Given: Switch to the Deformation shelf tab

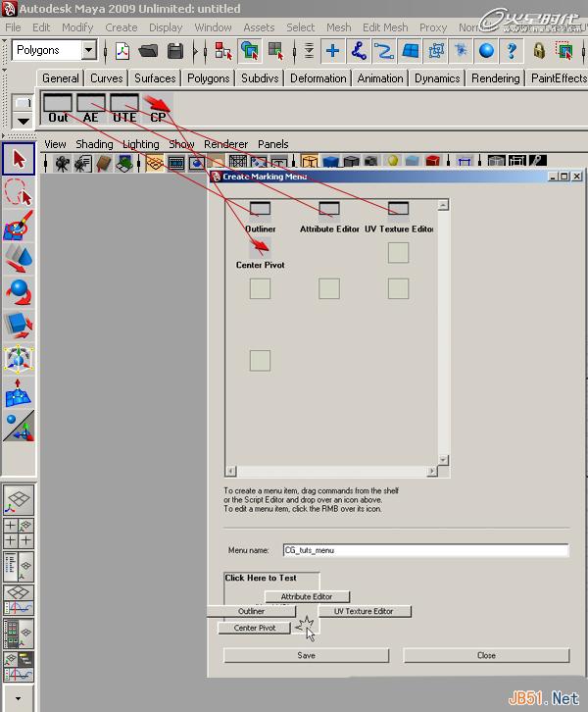Looking at the screenshot, I should (318, 78).
